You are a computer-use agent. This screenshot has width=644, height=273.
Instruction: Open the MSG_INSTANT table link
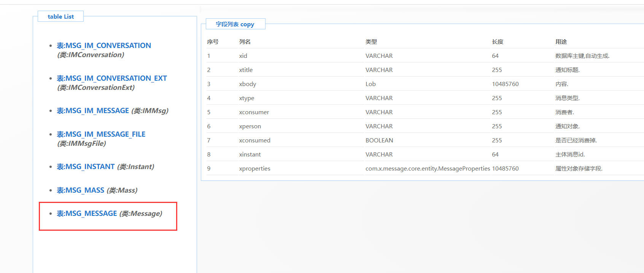pyautogui.click(x=86, y=167)
